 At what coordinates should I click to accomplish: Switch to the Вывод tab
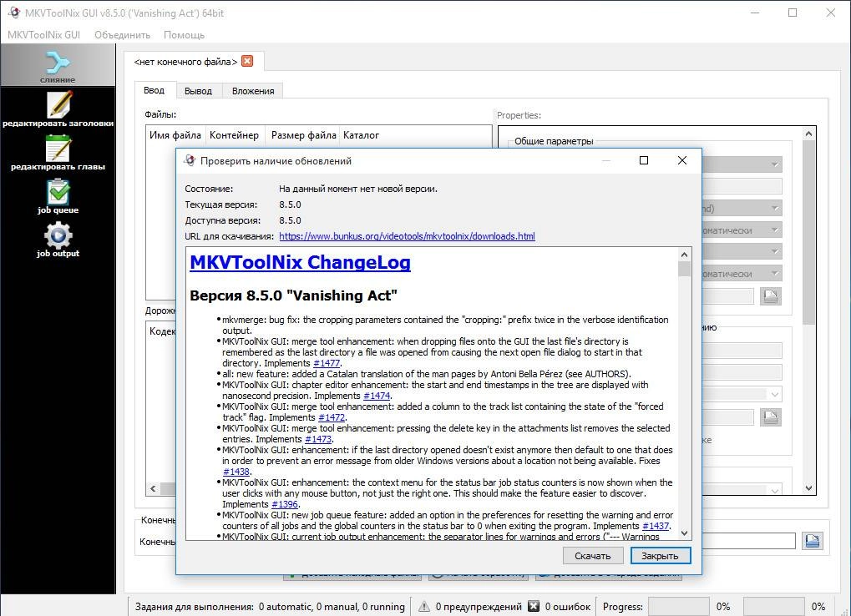point(198,91)
